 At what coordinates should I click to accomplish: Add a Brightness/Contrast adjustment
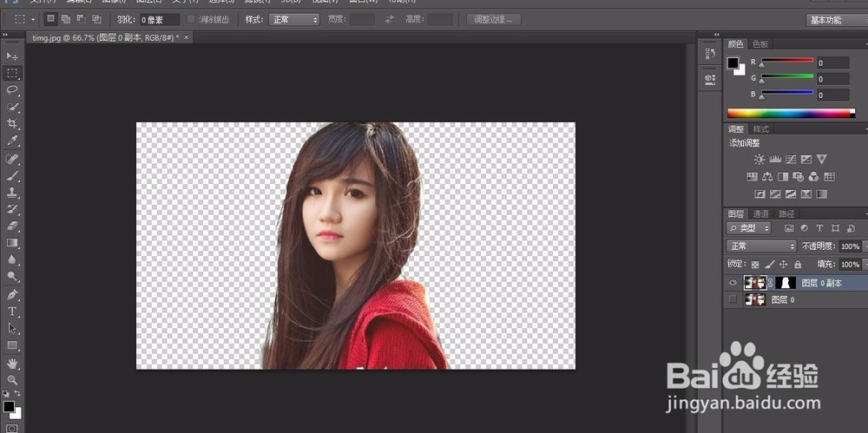[759, 160]
